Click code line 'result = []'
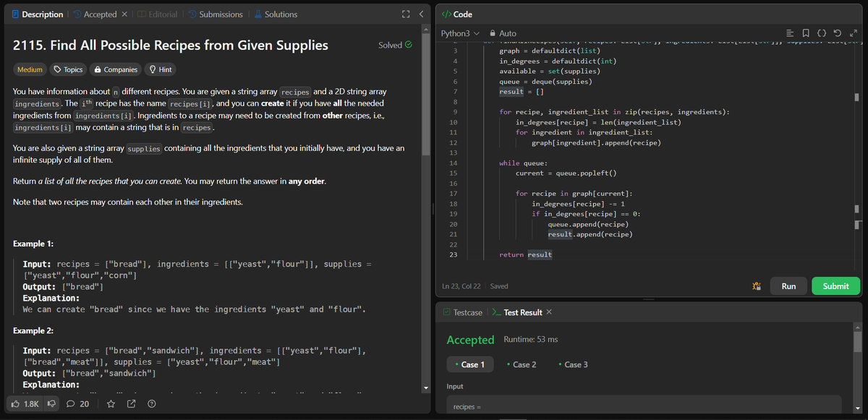868x420 pixels. click(x=522, y=92)
